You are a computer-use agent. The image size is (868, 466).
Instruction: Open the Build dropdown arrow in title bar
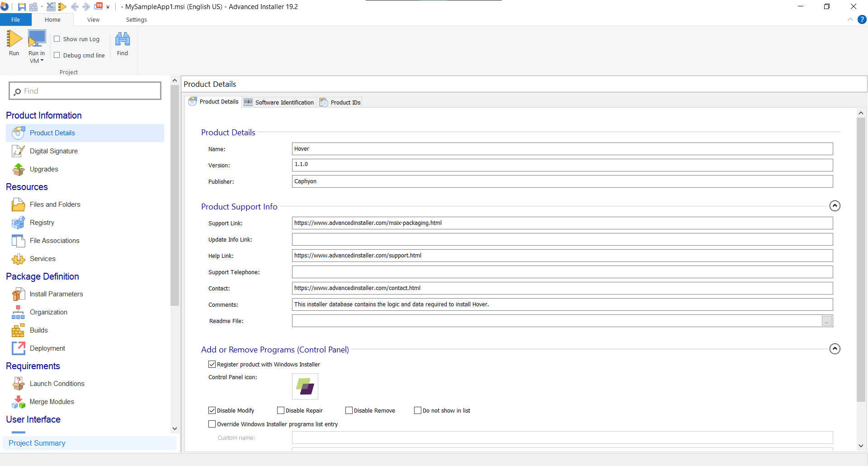coord(42,7)
